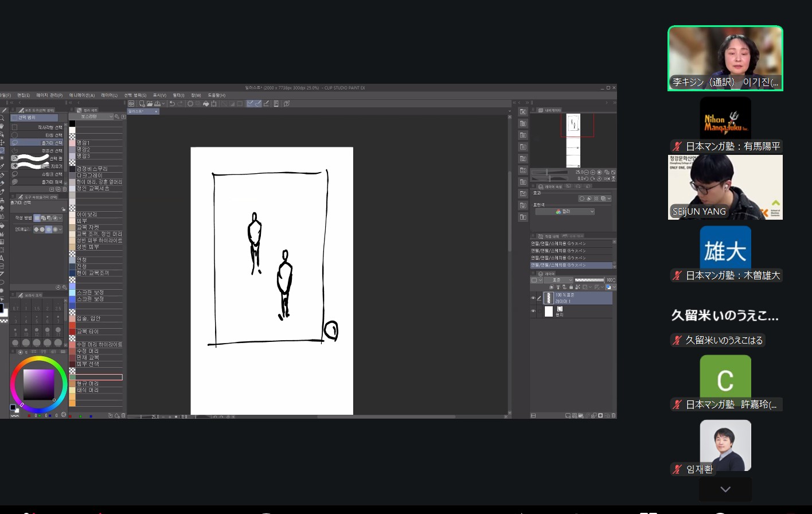Select the Move layer tool in the tool palette

pyautogui.click(x=2, y=142)
